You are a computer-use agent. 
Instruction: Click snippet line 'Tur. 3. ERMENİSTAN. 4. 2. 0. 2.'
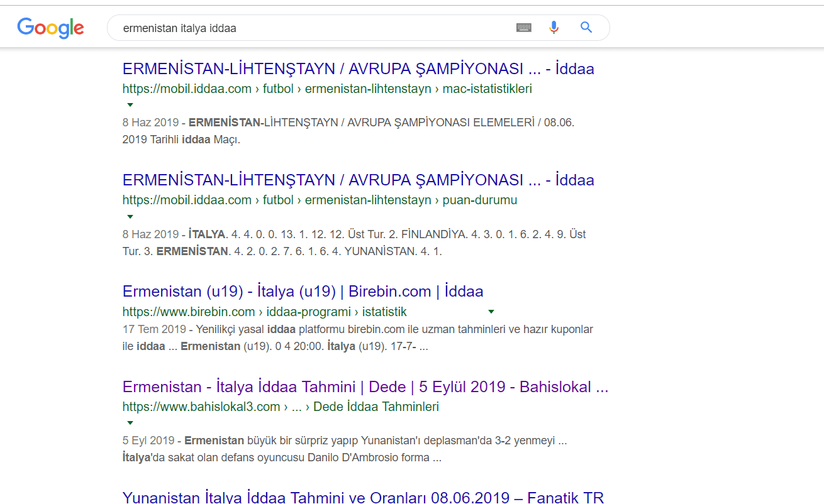tap(282, 251)
